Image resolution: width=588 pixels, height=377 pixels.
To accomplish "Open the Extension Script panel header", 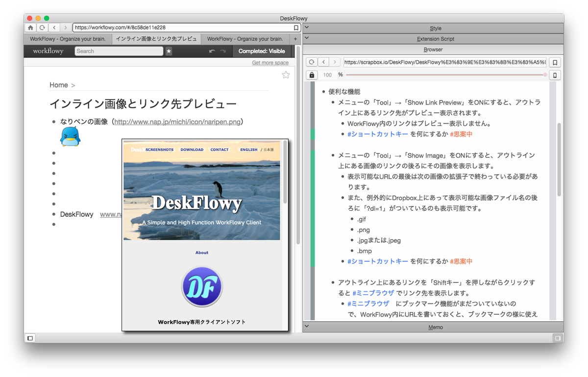I will click(433, 39).
